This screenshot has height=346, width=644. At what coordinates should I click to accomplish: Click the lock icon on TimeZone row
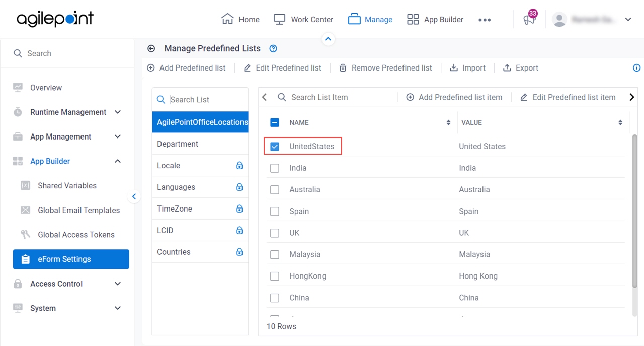[239, 209]
